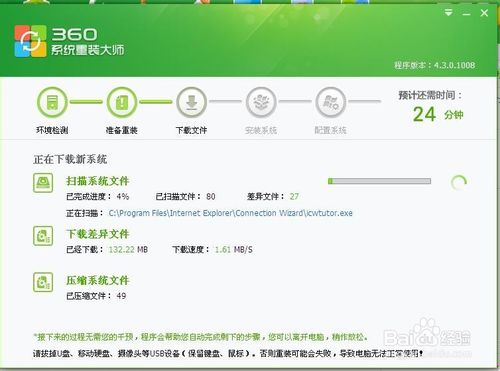Click the 环境检测 step icon

click(x=52, y=102)
